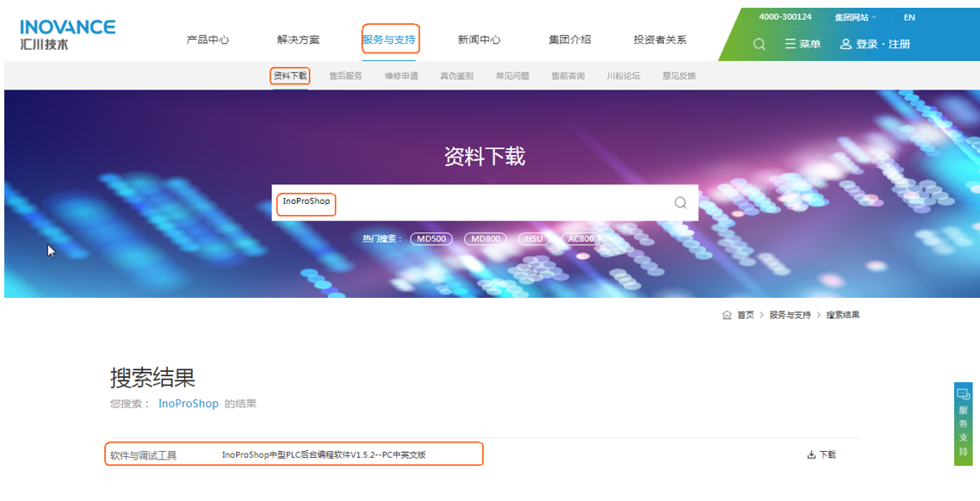Select the 真伪鉴别 tab
This screenshot has width=980, height=501.
tap(457, 77)
